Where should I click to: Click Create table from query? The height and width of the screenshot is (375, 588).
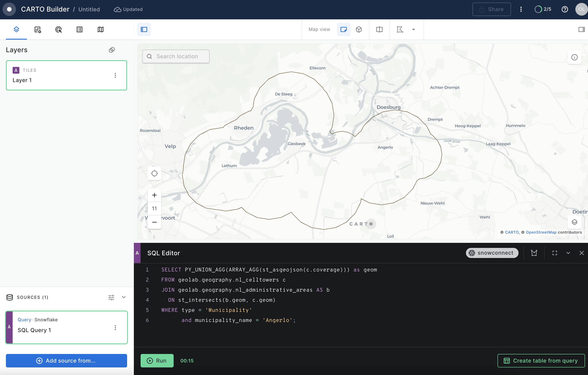pyautogui.click(x=541, y=361)
